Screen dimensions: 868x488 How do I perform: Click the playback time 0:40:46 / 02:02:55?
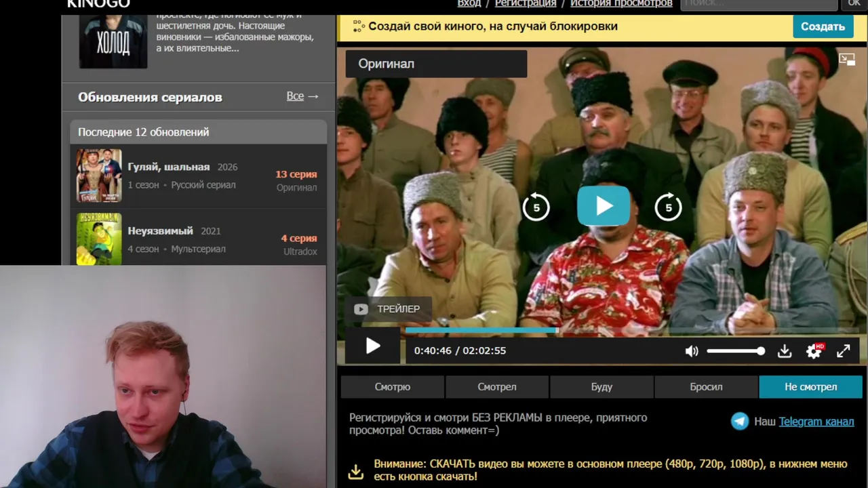460,351
